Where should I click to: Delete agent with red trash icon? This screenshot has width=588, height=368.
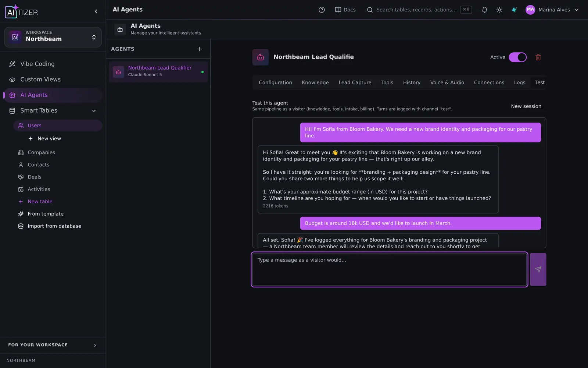tap(538, 57)
